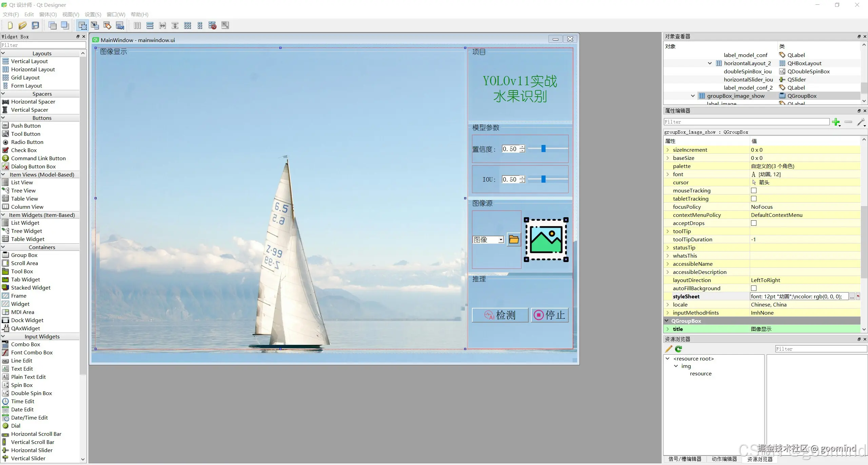The width and height of the screenshot is (868, 465).
Task: Click the 置信度 horizontal slider handle
Action: click(543, 149)
